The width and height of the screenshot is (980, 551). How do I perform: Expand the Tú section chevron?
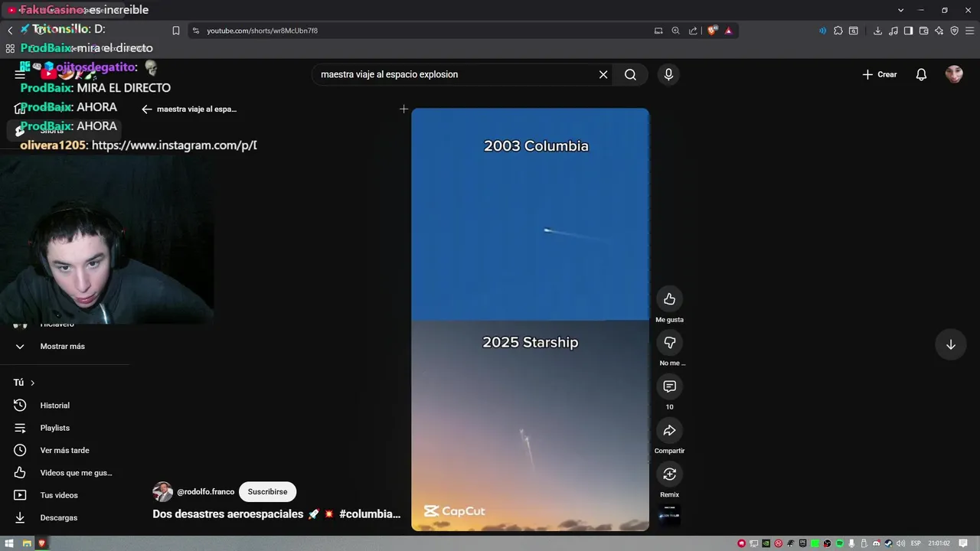[32, 383]
